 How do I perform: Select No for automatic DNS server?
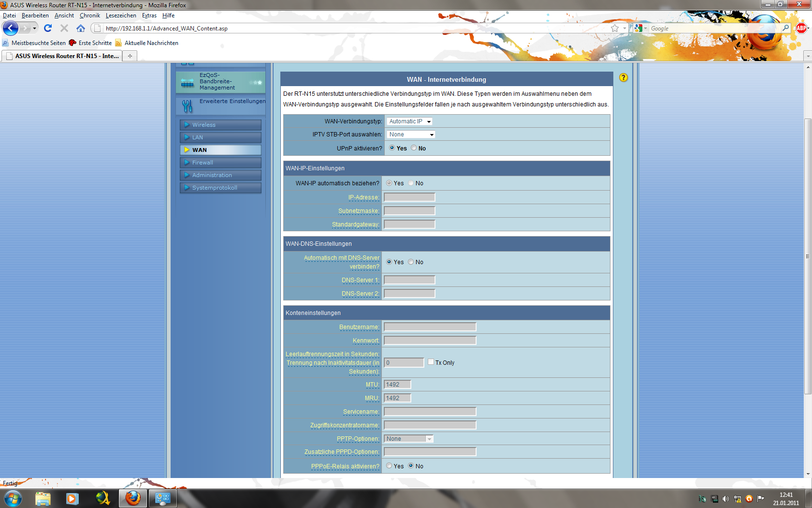coord(411,262)
